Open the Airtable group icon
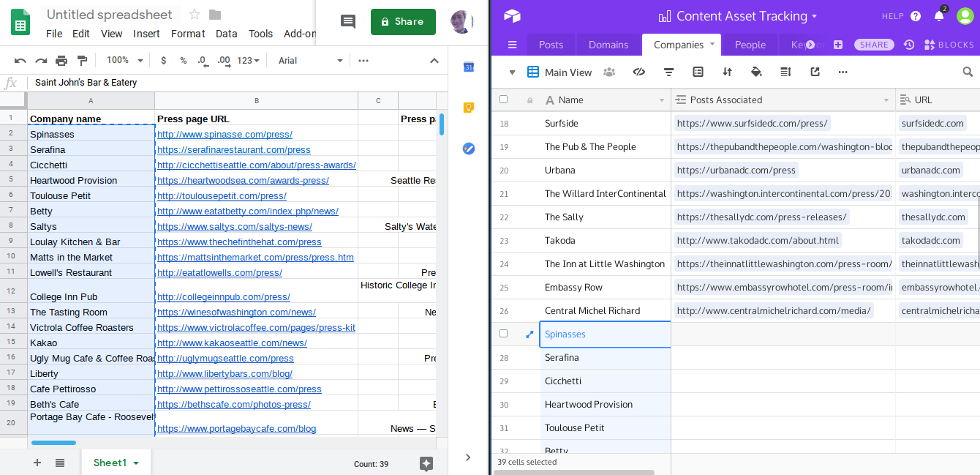Viewport: 980px width, 475px height. [698, 72]
